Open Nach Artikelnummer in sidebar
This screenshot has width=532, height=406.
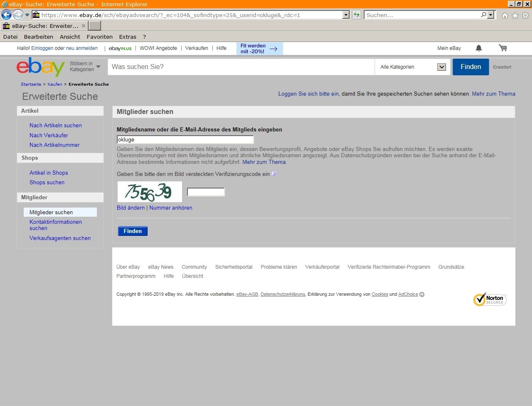pyautogui.click(x=54, y=145)
